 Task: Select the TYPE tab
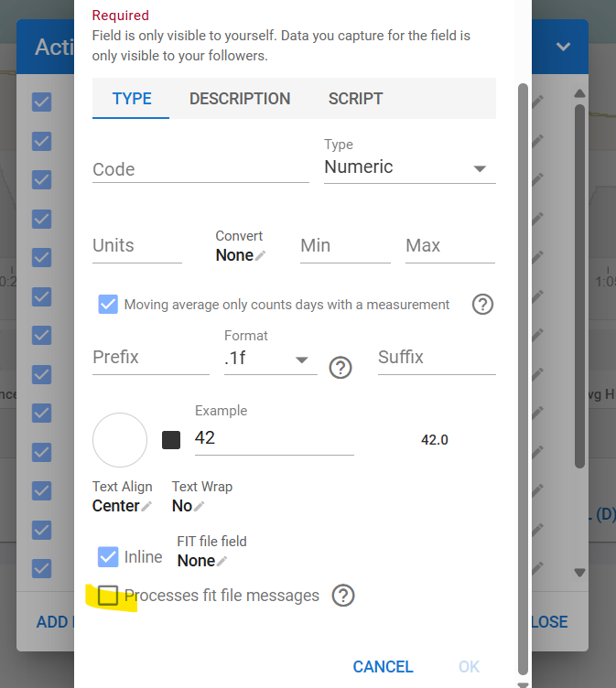coord(132,99)
